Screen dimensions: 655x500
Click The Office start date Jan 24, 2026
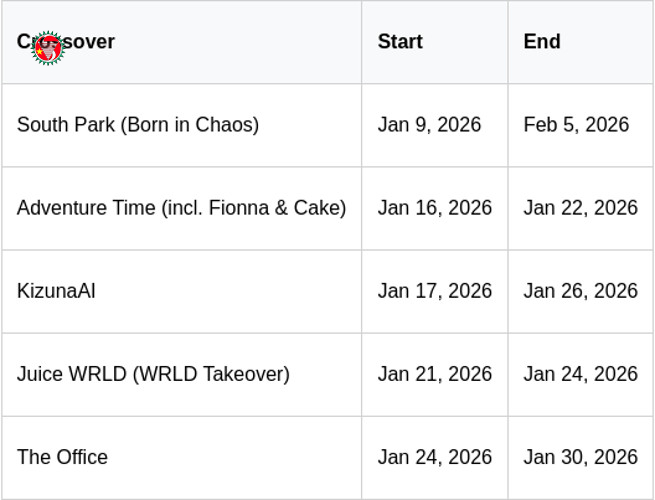click(x=435, y=457)
